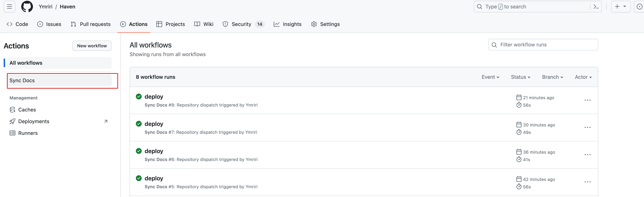The height and width of the screenshot is (197, 644).
Task: Open the kebab menu for Sync Docs #8
Action: 587,100
